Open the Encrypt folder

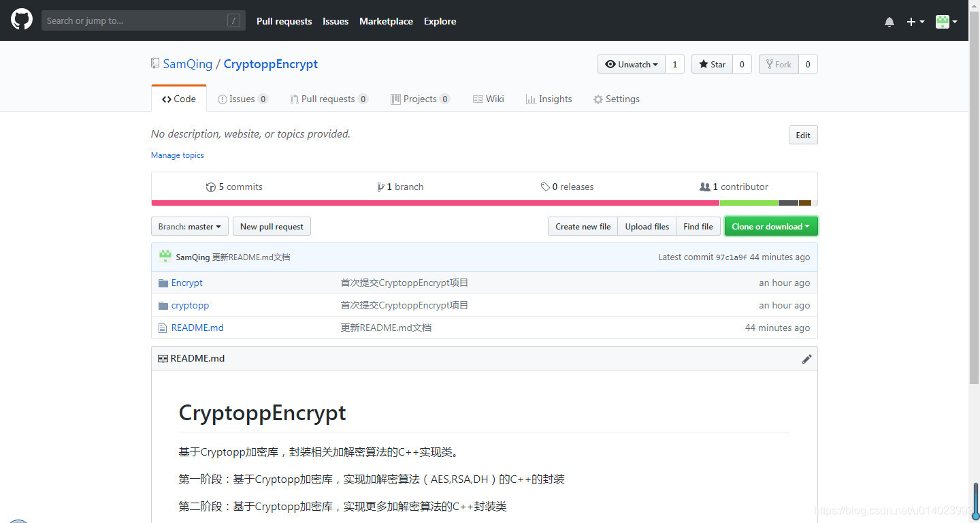187,283
